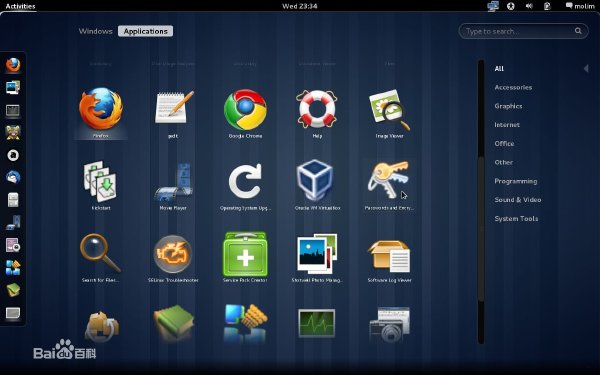Click the white circle icon in dock
This screenshot has width=600, height=375.
pos(13,155)
